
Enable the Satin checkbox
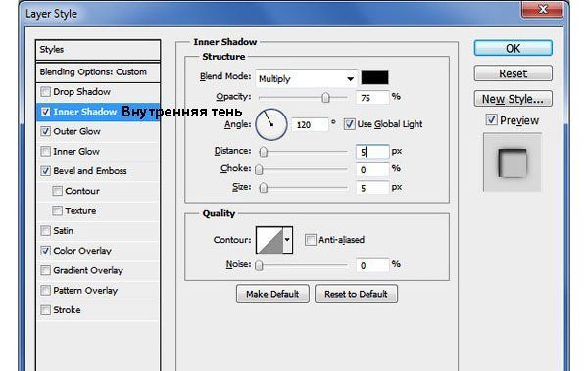pos(45,230)
